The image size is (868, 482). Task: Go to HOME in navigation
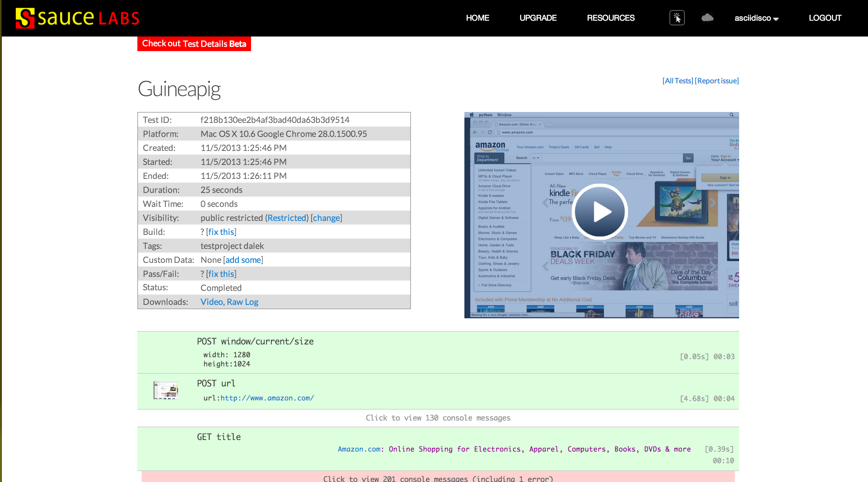477,18
